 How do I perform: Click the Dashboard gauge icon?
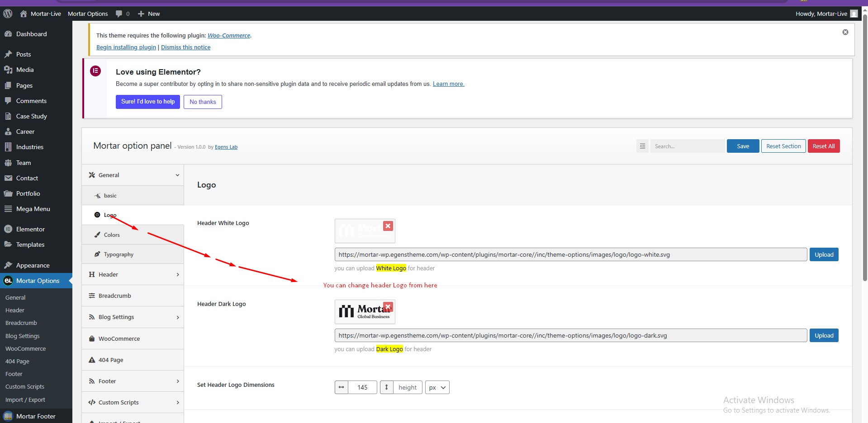(8, 34)
